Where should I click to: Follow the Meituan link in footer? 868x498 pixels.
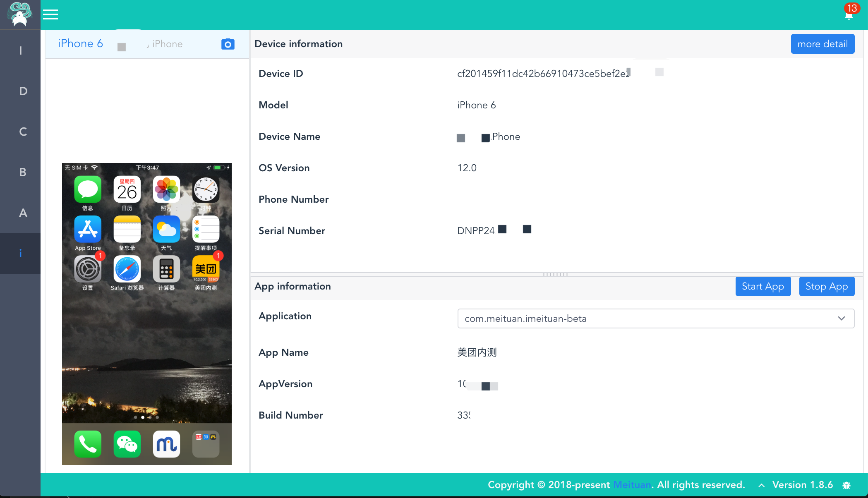click(632, 485)
